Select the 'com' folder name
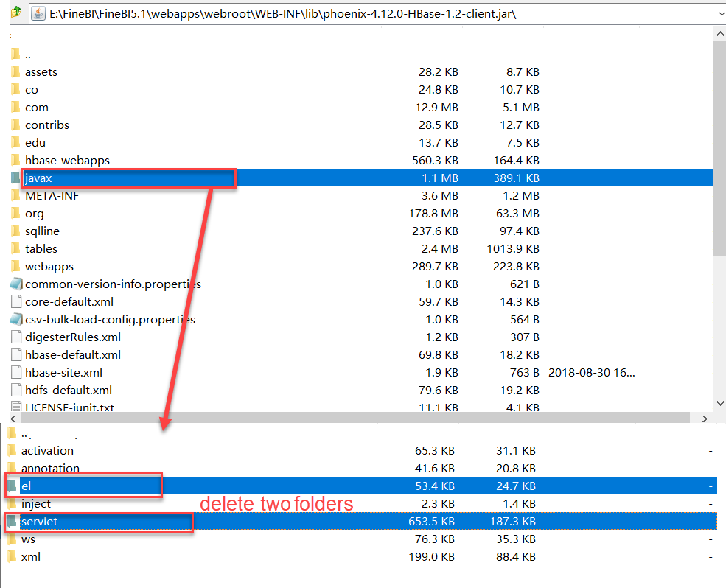 pos(37,108)
